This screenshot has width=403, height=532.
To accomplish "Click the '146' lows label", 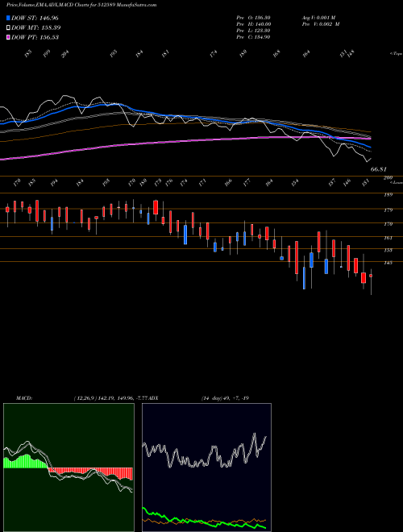I will (347, 182).
